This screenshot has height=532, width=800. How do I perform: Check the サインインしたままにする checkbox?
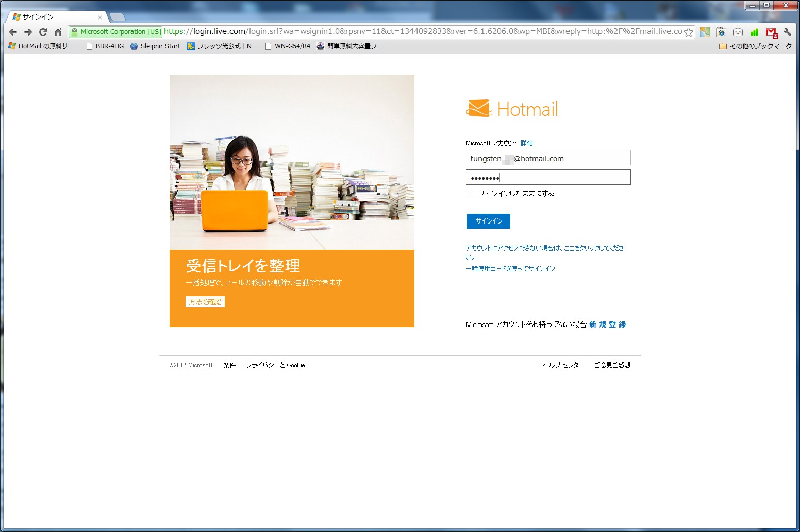[471, 194]
